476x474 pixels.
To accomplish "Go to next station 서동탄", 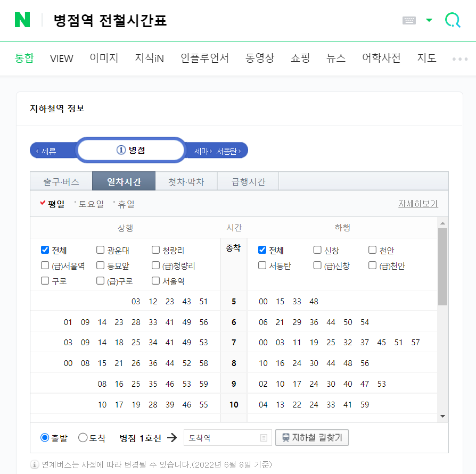I will coord(228,151).
